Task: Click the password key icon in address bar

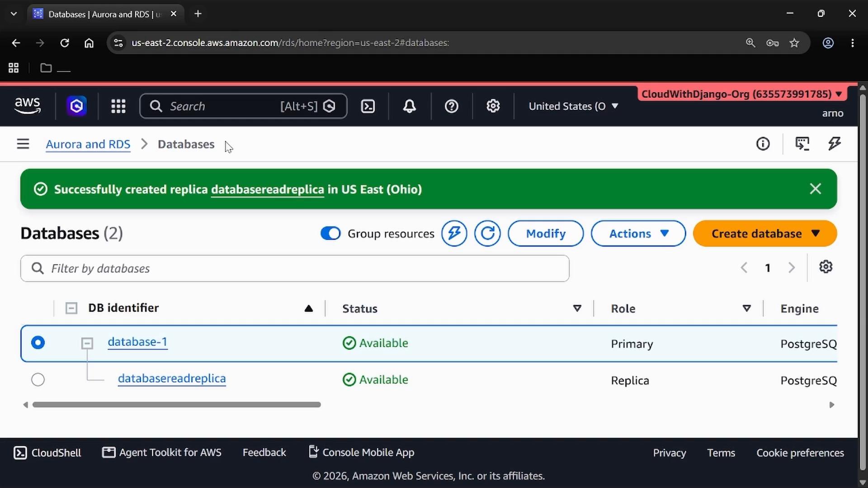Action: point(773,43)
